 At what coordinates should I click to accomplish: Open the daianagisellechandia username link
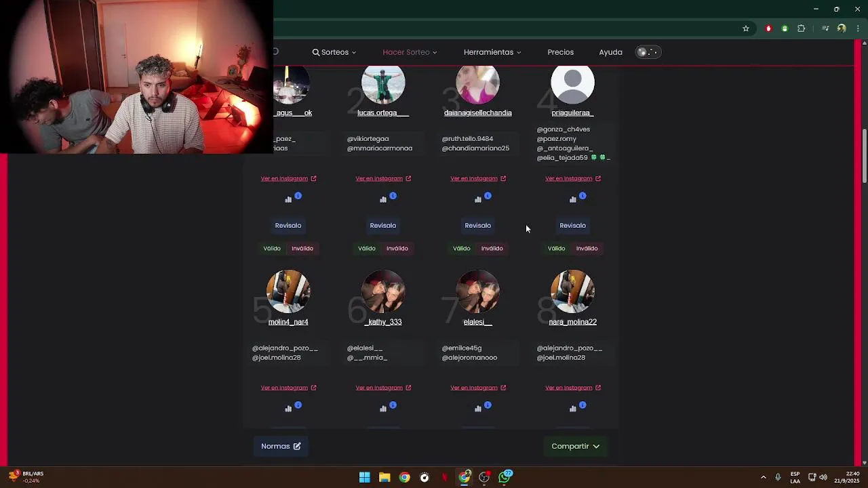pyautogui.click(x=478, y=113)
